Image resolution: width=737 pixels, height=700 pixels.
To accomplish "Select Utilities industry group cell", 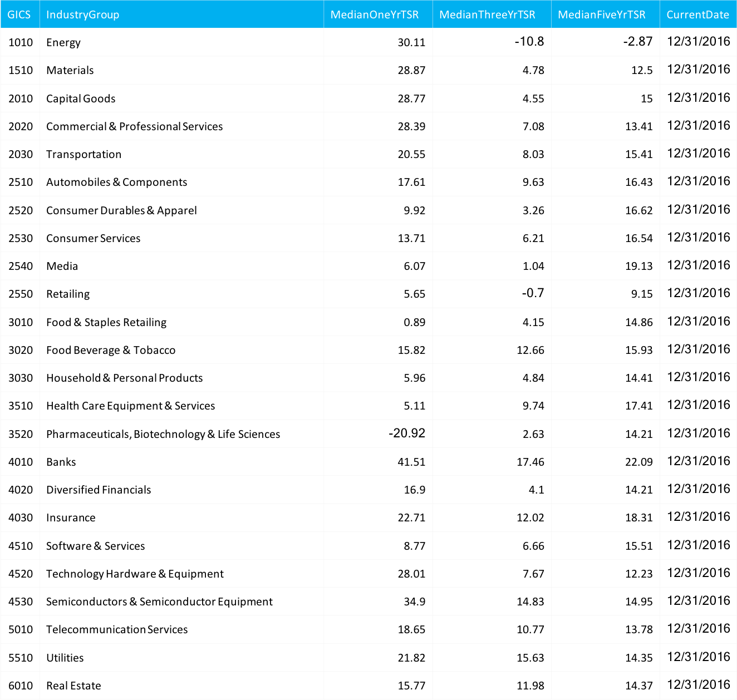I will point(65,658).
